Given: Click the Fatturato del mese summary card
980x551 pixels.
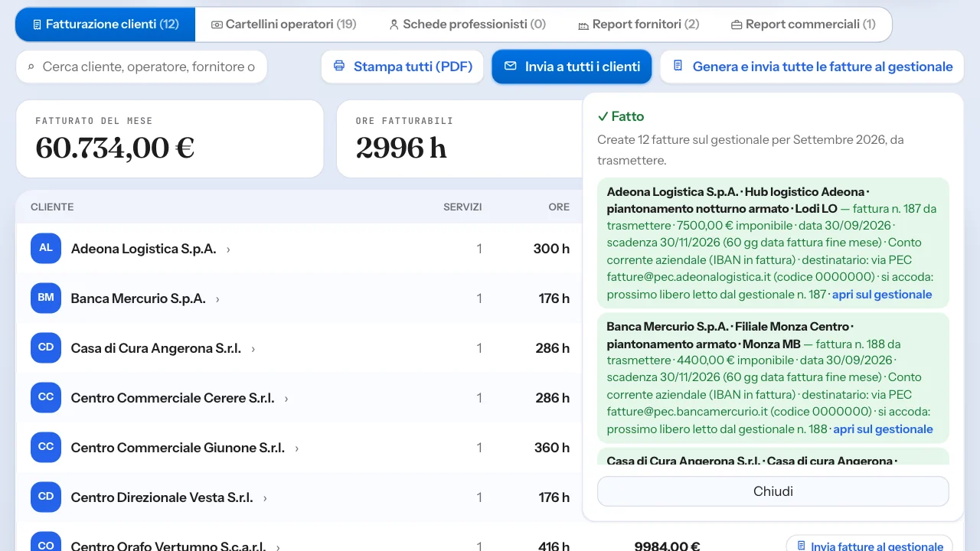Looking at the screenshot, I should (170, 139).
